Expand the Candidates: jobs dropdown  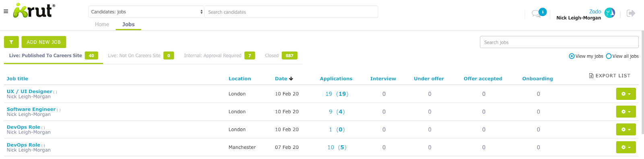pos(147,12)
